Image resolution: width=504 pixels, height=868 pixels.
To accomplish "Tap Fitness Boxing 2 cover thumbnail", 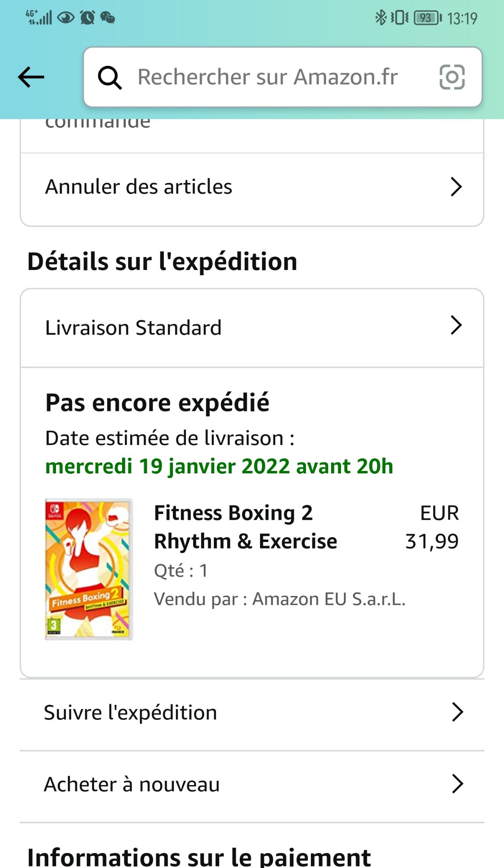I will [x=88, y=569].
